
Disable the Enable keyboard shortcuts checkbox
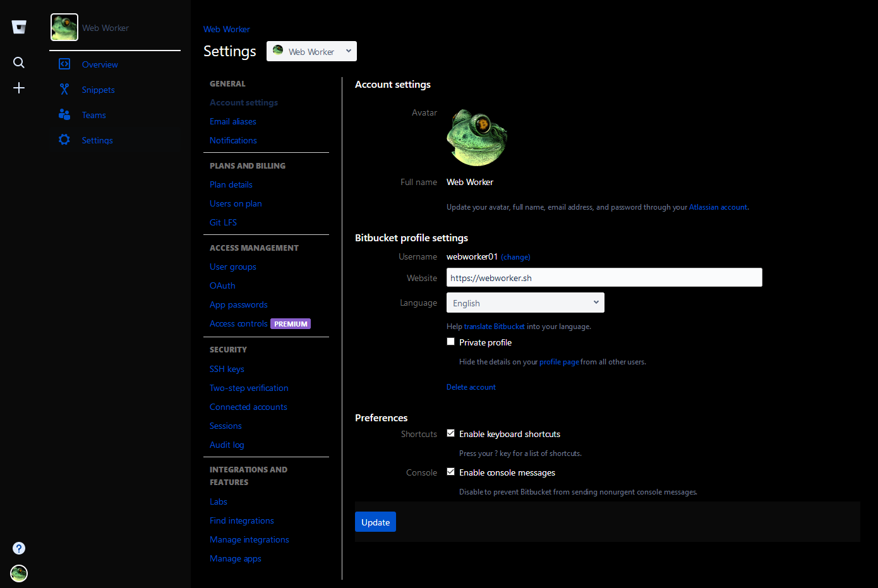[450, 433]
